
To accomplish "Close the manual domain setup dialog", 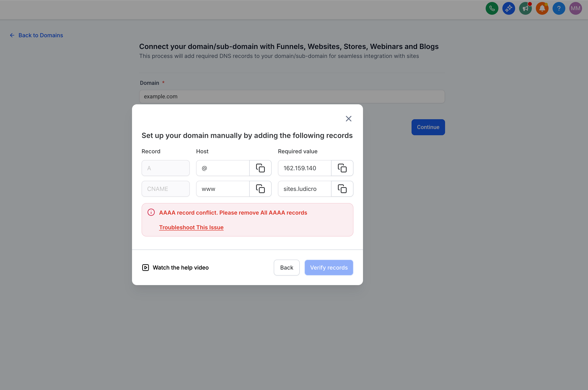I will (348, 119).
